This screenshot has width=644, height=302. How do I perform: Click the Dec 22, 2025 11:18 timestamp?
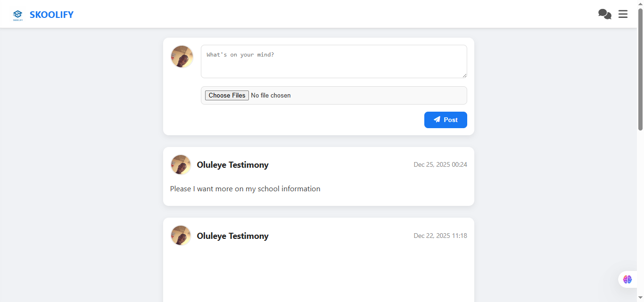(440, 236)
